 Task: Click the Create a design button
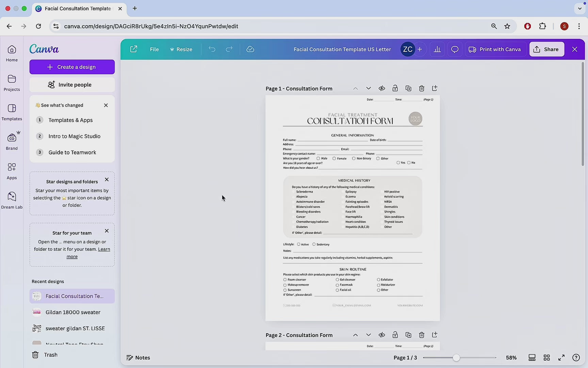72,67
